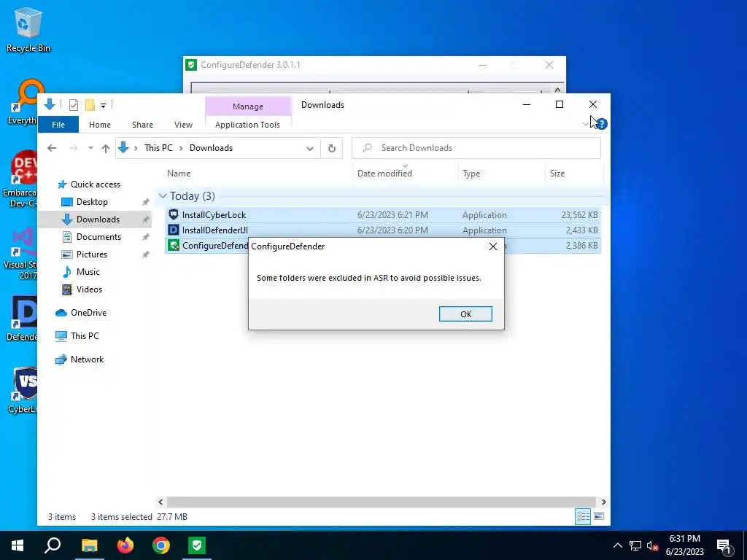Viewport: 747px width, 560px height.
Task: Open Network in the navigation pane
Action: tap(87, 359)
